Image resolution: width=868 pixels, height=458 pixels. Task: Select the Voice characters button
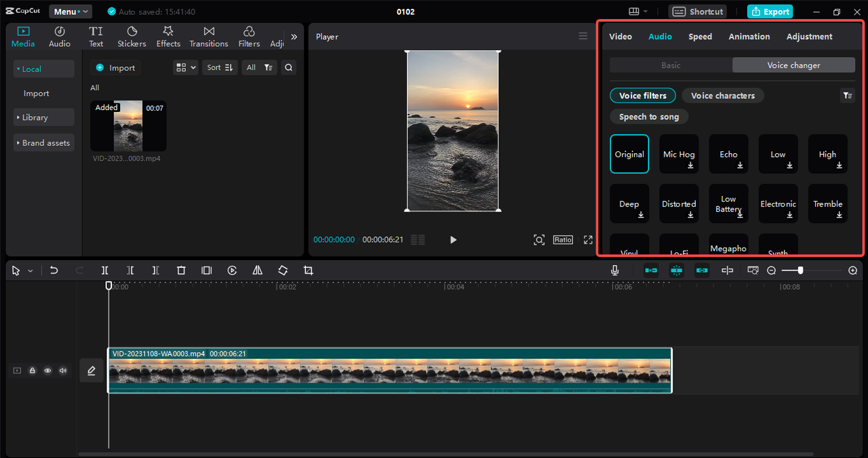coord(722,96)
